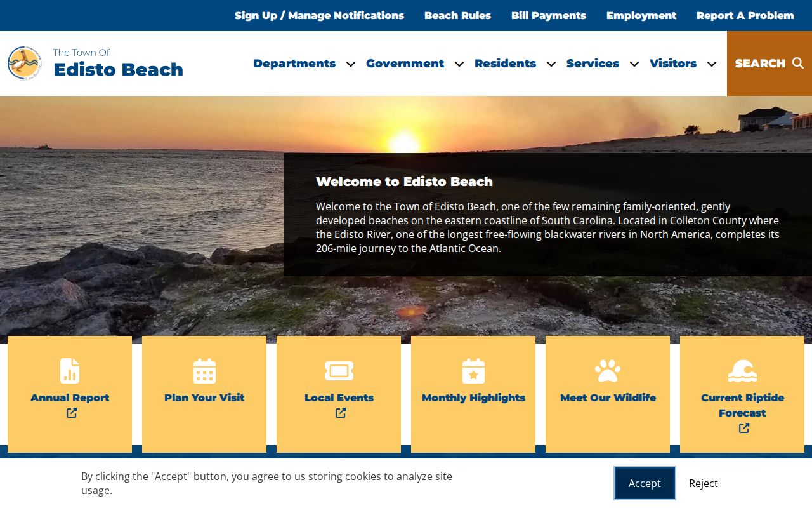Select the Plan Your Visit label
This screenshot has height=508, width=812.
[204, 398]
